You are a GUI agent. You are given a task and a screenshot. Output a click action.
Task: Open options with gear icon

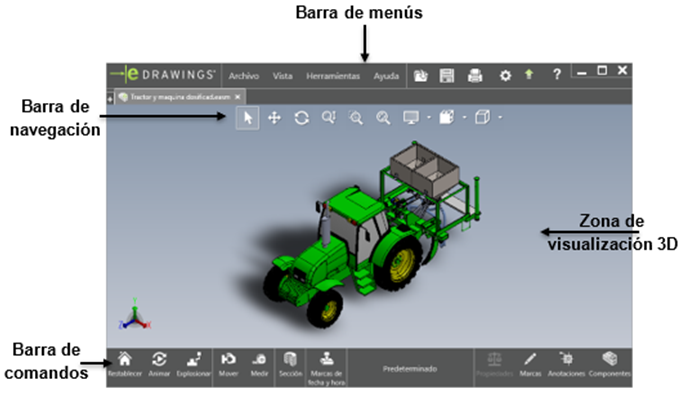point(505,76)
